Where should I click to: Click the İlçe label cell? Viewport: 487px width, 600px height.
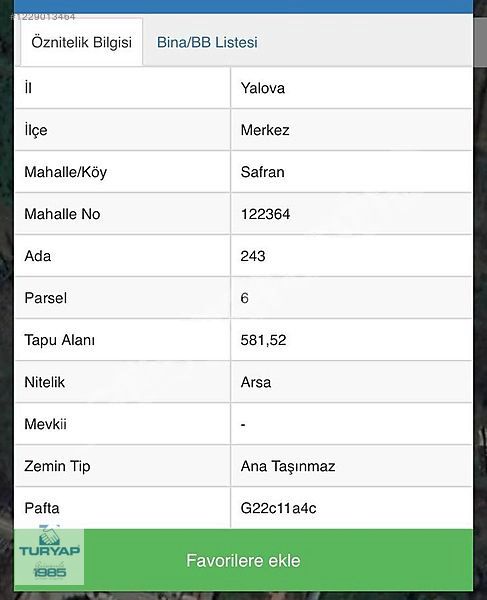pos(122,130)
